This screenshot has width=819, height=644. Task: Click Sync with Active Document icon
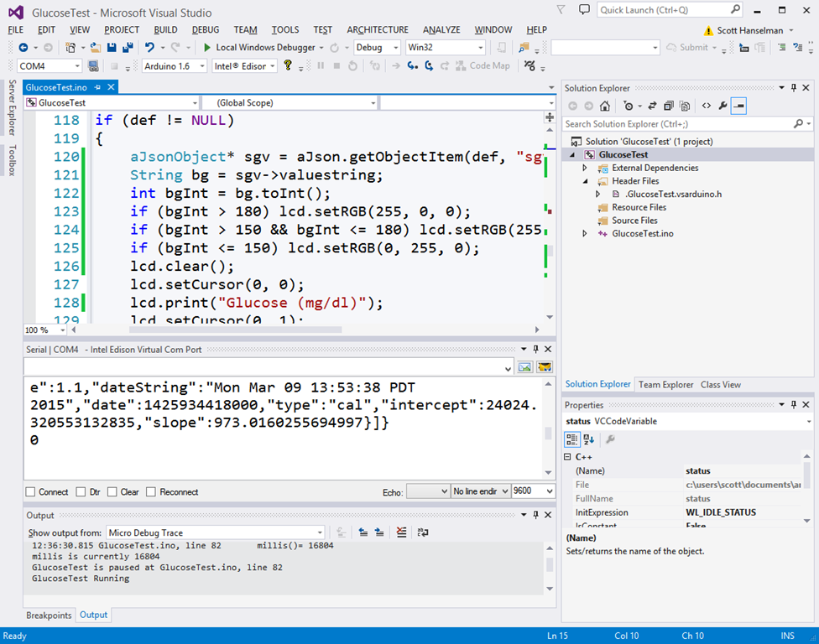652,106
